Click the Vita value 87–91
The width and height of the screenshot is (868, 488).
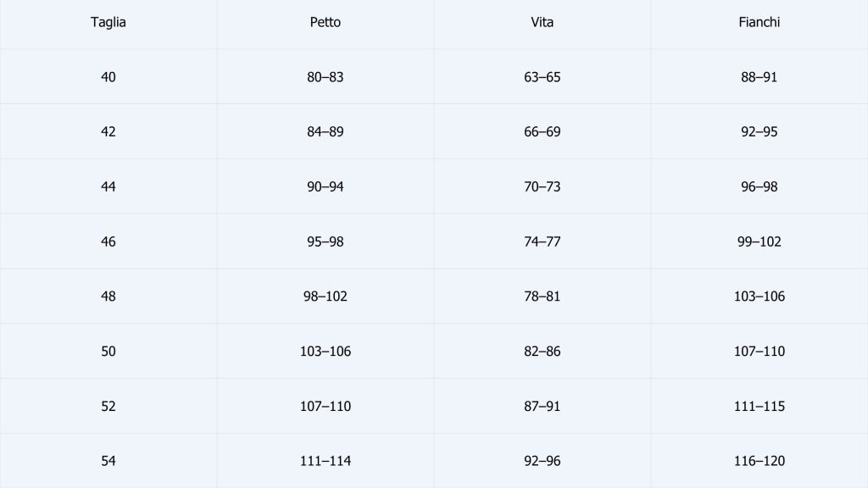pyautogui.click(x=542, y=407)
